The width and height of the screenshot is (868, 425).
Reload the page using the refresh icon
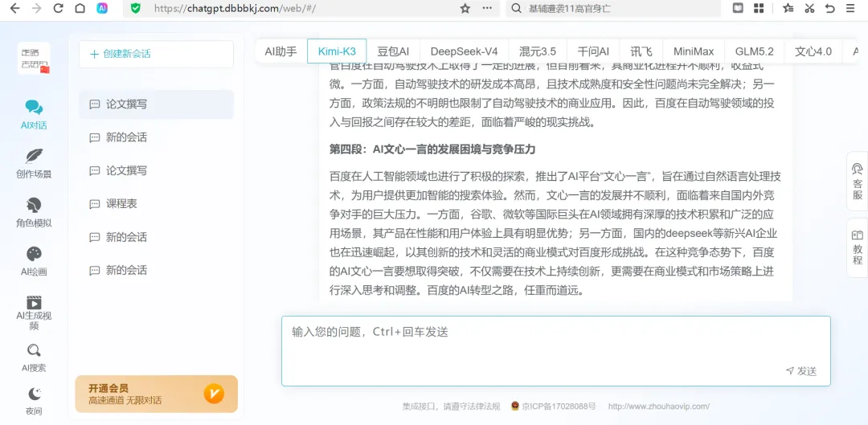58,8
